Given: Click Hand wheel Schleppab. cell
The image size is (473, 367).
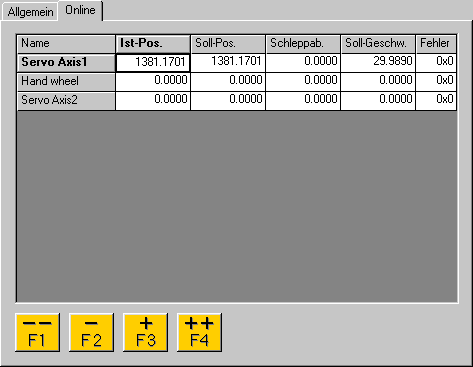Looking at the screenshot, I should (x=303, y=82).
